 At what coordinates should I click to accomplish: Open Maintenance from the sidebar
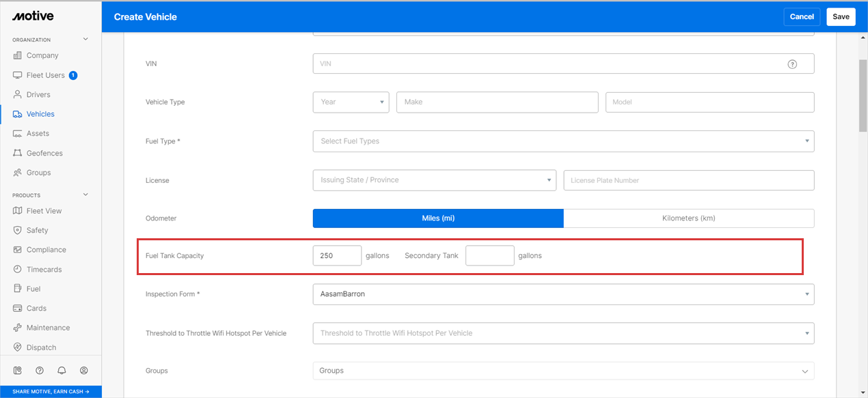(x=48, y=328)
